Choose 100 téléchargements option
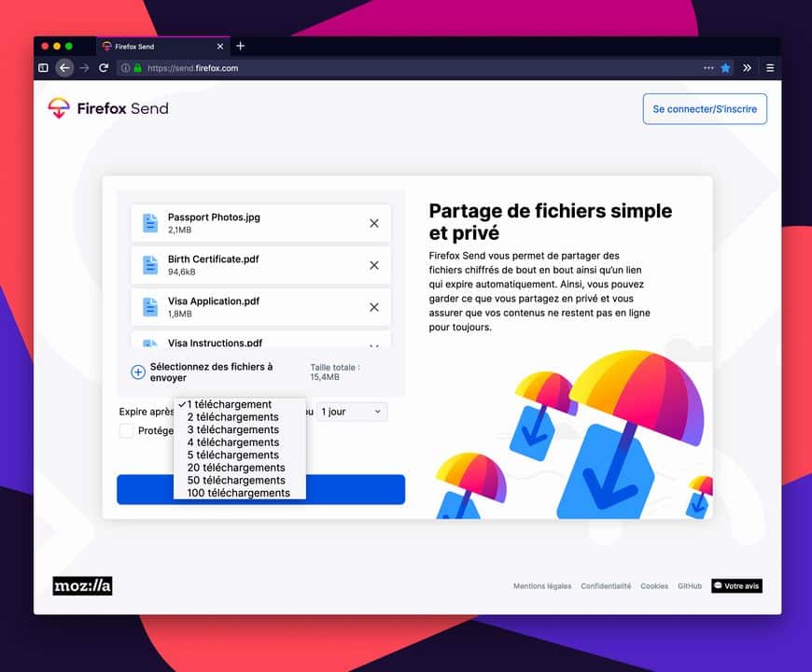Viewport: 812px width, 672px height. point(238,493)
